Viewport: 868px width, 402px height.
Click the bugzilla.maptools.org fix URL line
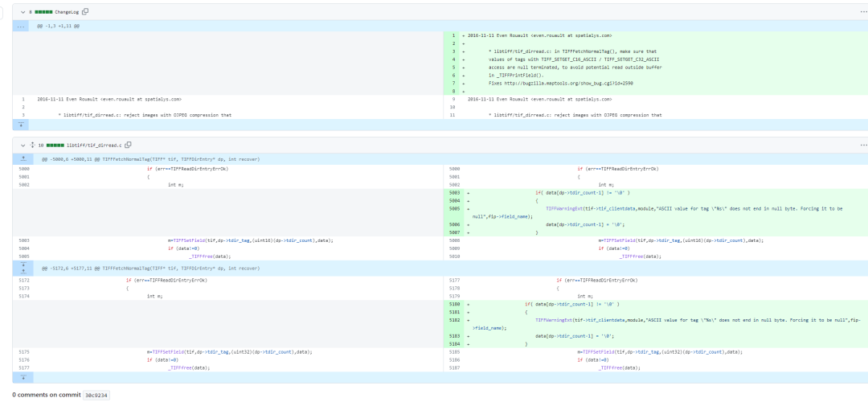tap(561, 83)
